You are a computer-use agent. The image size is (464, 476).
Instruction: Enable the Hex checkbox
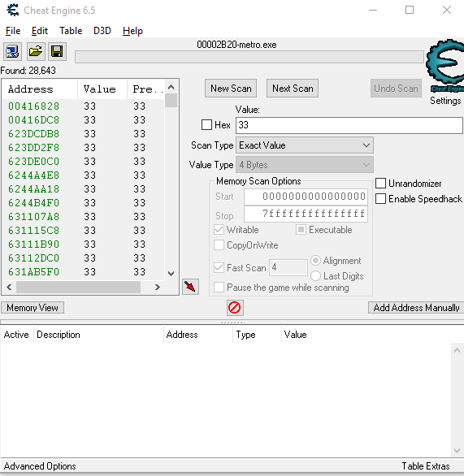click(x=206, y=125)
